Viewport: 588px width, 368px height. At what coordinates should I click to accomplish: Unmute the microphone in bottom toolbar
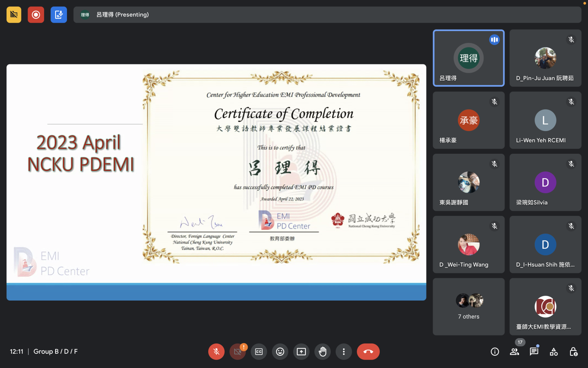click(216, 352)
